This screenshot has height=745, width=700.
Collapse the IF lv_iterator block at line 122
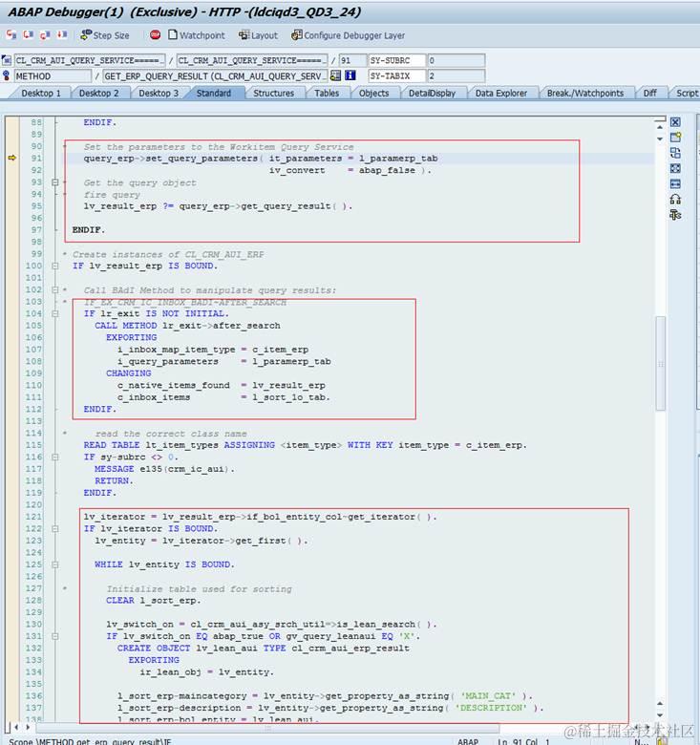(x=55, y=529)
